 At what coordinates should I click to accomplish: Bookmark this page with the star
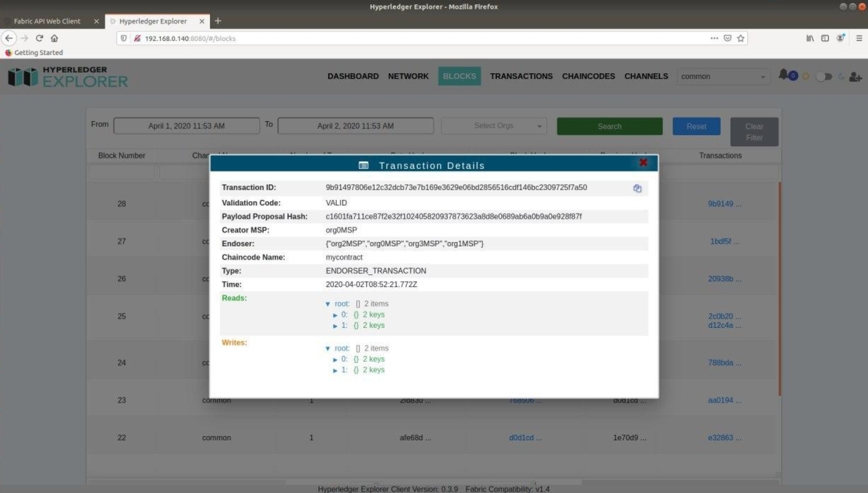click(x=740, y=38)
